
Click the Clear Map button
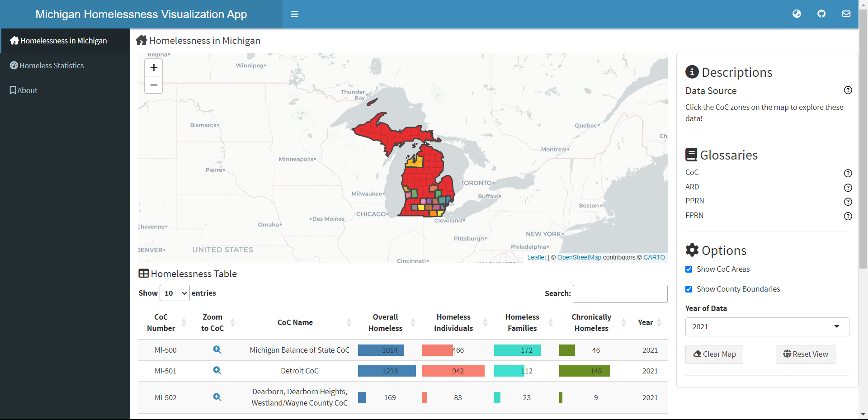(x=714, y=354)
